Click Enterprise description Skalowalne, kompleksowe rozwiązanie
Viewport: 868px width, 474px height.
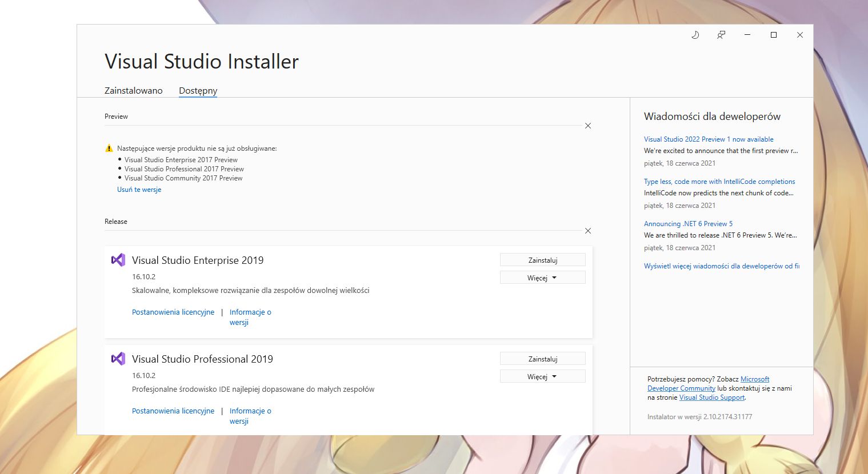click(x=250, y=290)
